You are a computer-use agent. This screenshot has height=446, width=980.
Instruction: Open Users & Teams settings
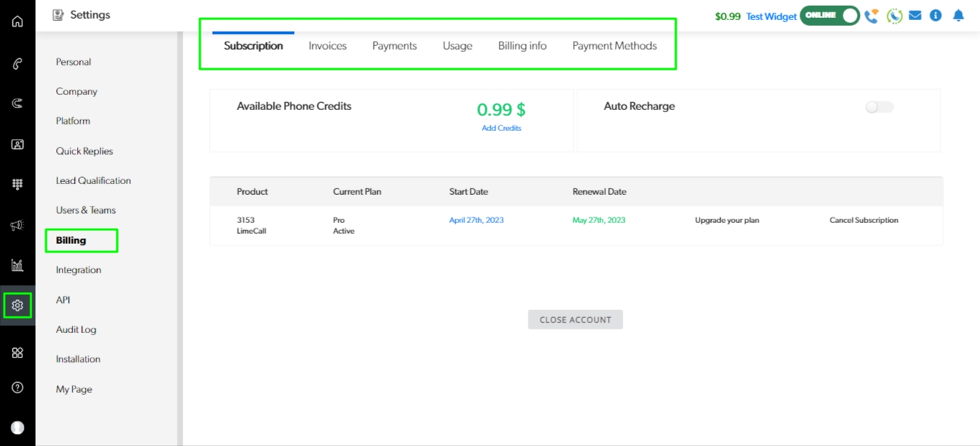pyautogui.click(x=86, y=210)
